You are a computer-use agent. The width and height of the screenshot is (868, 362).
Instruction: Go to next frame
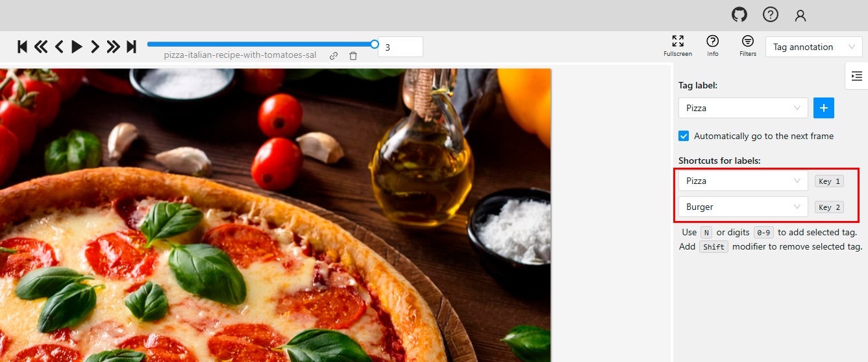(95, 47)
